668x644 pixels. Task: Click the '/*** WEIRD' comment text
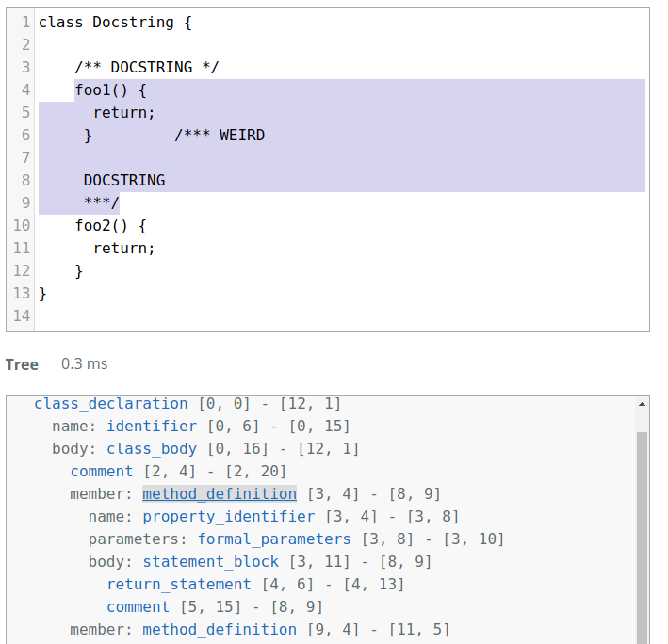(220, 135)
